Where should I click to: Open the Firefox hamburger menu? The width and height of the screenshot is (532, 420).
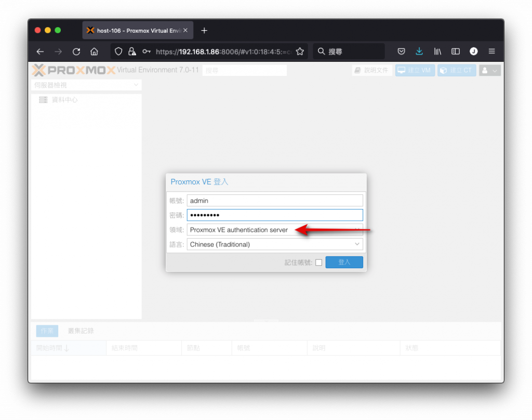click(491, 51)
